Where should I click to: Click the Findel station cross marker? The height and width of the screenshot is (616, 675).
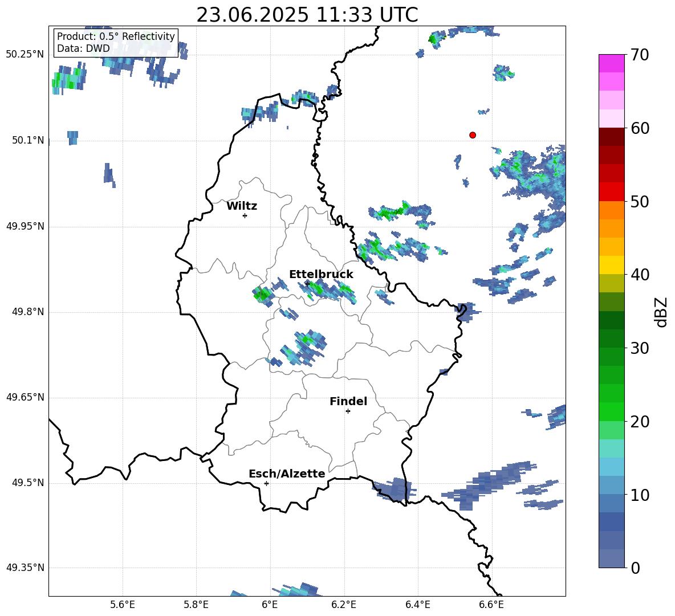(x=348, y=411)
